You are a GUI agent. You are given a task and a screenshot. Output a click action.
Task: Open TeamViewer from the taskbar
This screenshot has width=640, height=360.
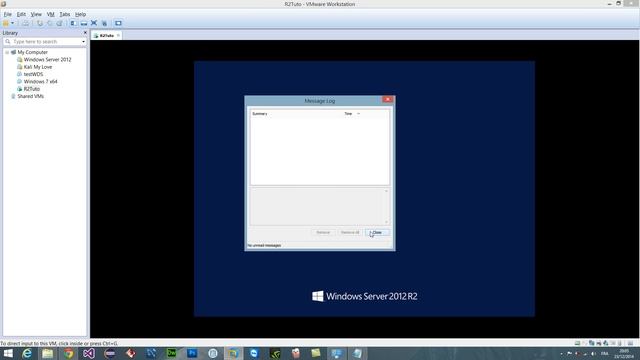click(254, 353)
